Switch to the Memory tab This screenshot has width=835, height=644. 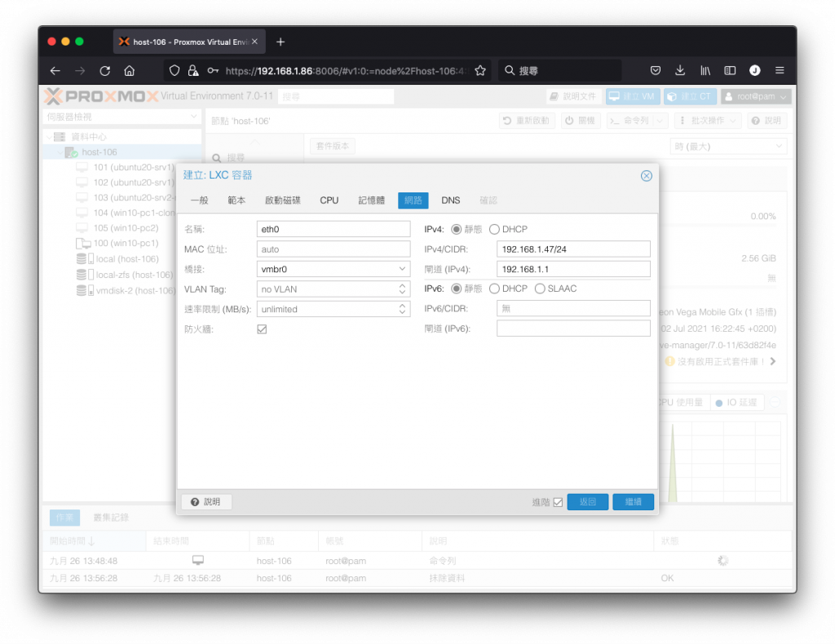point(371,201)
